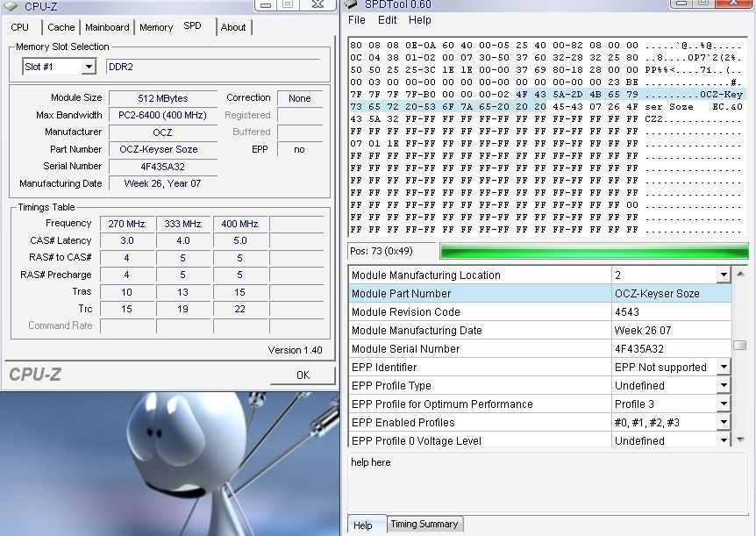Click the Week 26, Year 07 date field
Viewport: 756px width, 536px height.
pos(163,183)
